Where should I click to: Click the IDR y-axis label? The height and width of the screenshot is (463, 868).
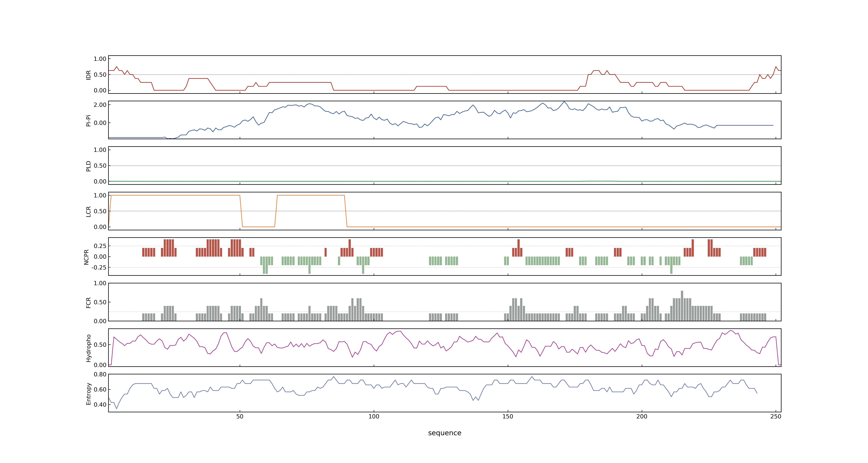coord(88,75)
